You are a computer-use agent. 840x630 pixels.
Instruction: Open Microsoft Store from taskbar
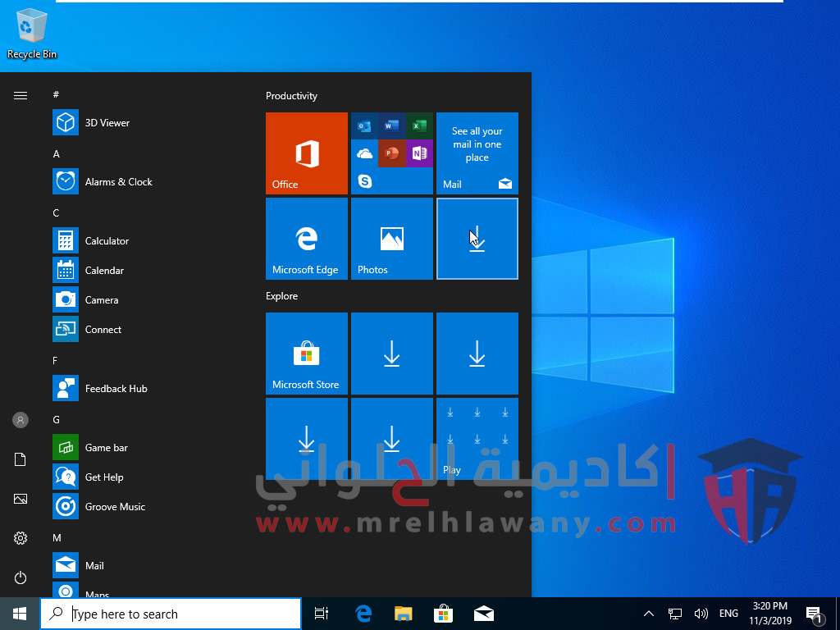(x=443, y=614)
